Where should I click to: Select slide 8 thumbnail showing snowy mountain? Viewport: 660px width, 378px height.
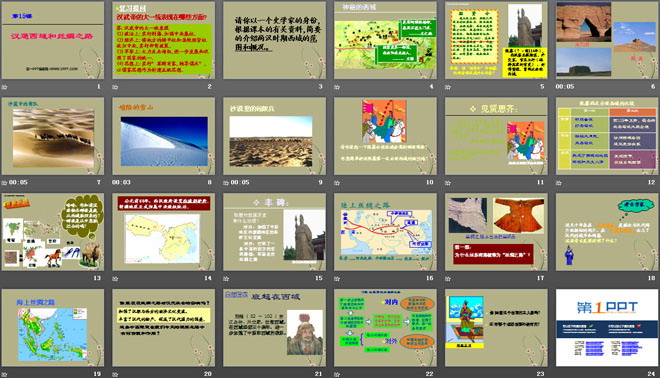pyautogui.click(x=164, y=136)
